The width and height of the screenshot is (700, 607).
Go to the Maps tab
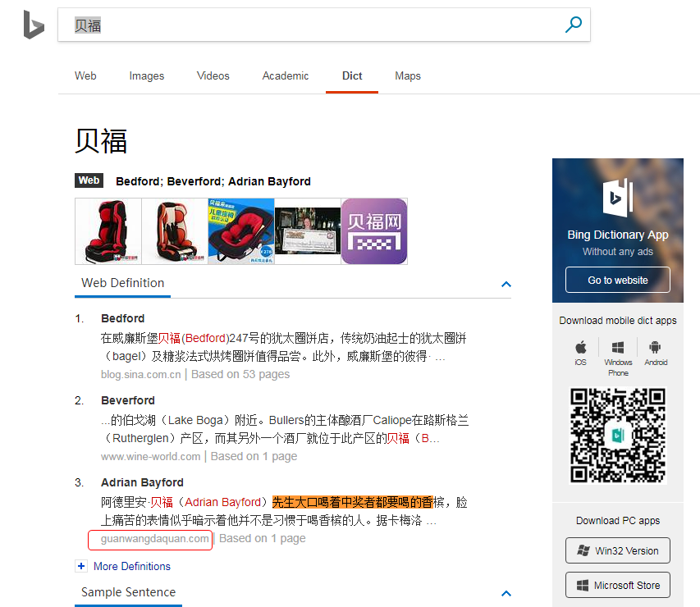(x=408, y=76)
